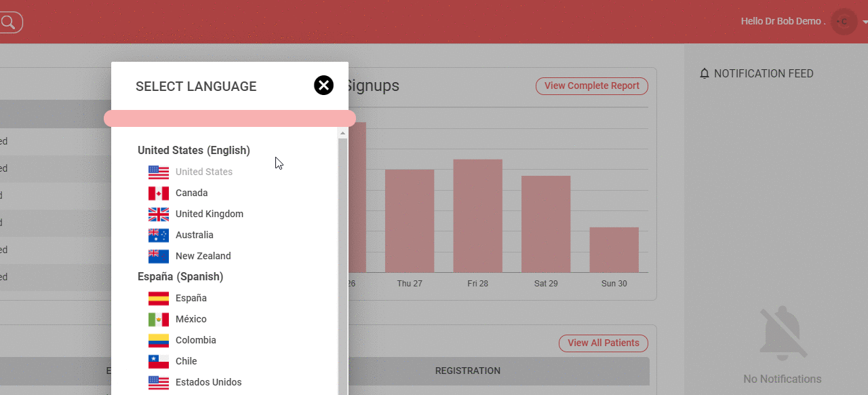Click the United Kingdom flag icon
This screenshot has height=395, width=868.
tap(159, 214)
